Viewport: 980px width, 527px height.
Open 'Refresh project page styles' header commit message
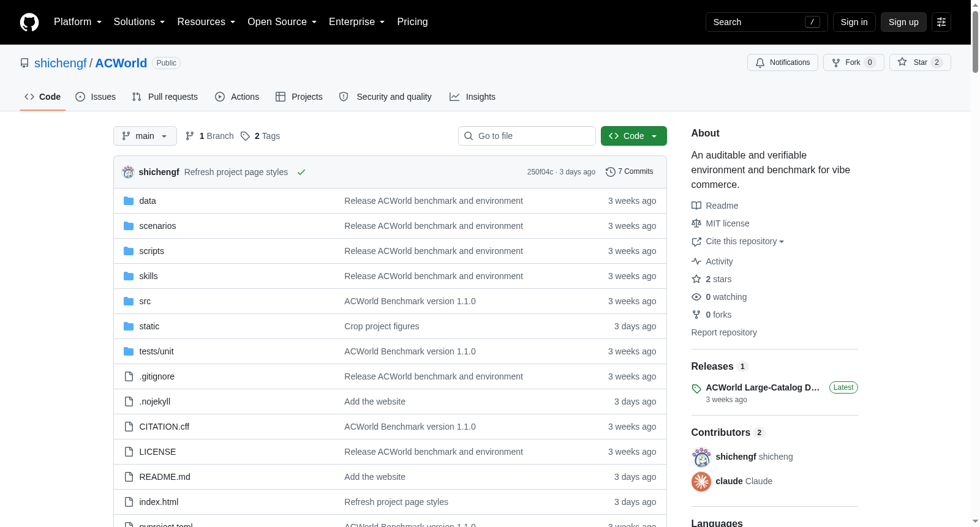(236, 172)
